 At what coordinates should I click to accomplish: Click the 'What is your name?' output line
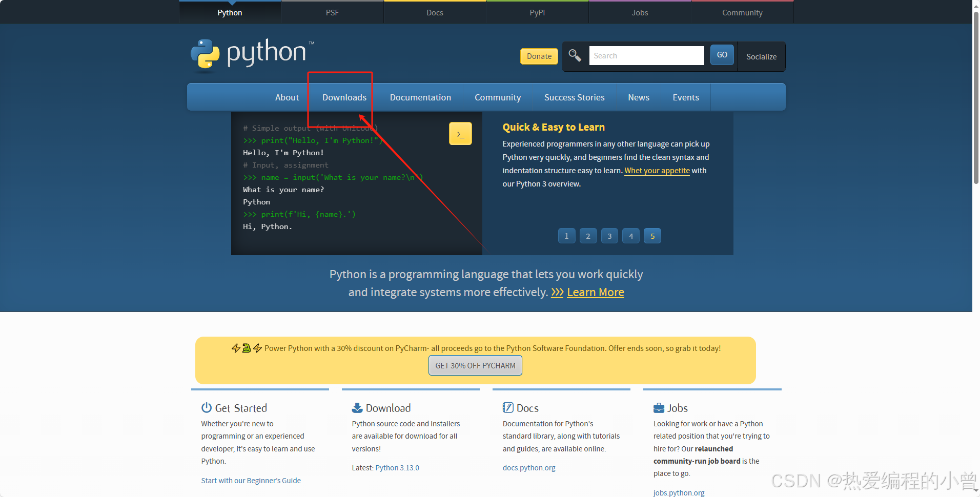coord(283,190)
